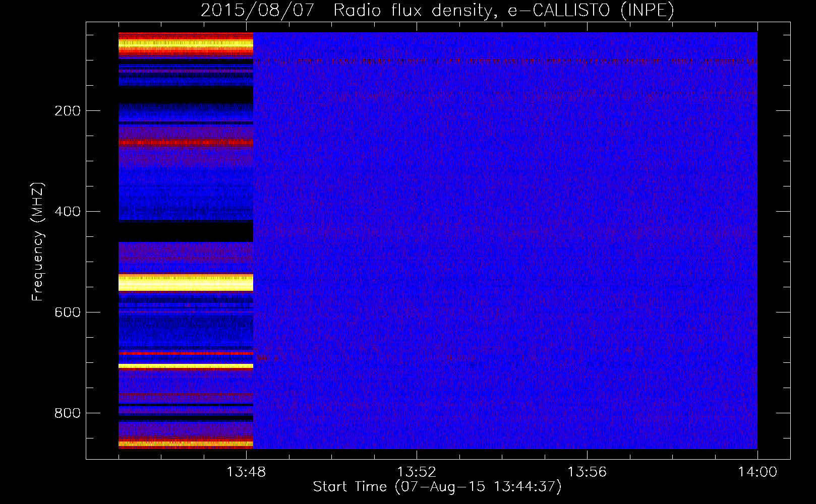Click the 'Frequency (MHZ)' axis label
Image resolution: width=816 pixels, height=504 pixels.
point(38,241)
